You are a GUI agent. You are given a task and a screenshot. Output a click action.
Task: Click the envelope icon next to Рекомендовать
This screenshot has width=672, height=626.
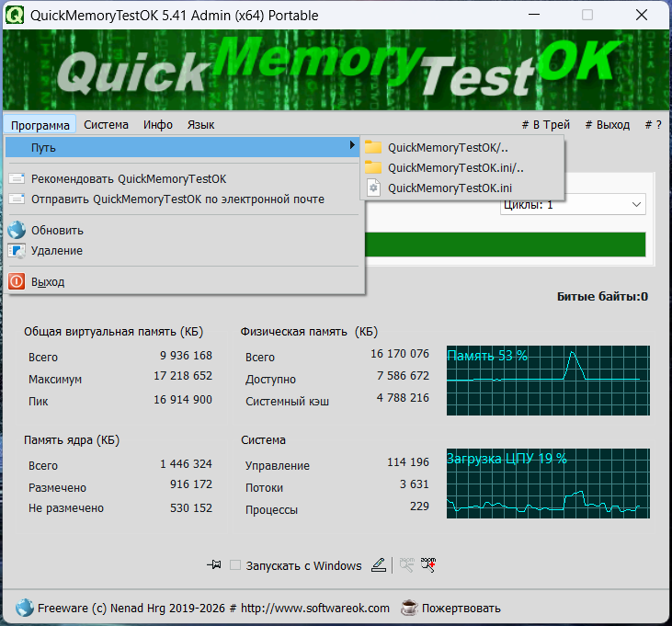17,178
